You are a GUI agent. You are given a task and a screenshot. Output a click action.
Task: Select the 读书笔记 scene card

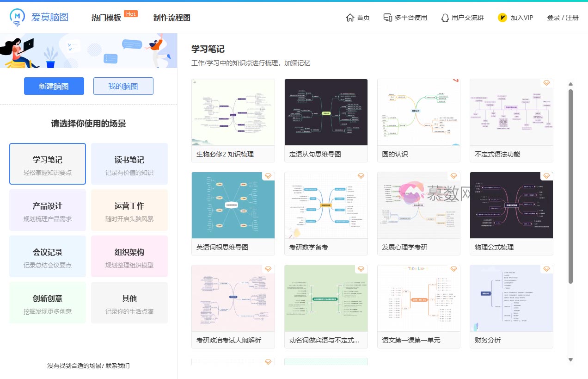129,163
